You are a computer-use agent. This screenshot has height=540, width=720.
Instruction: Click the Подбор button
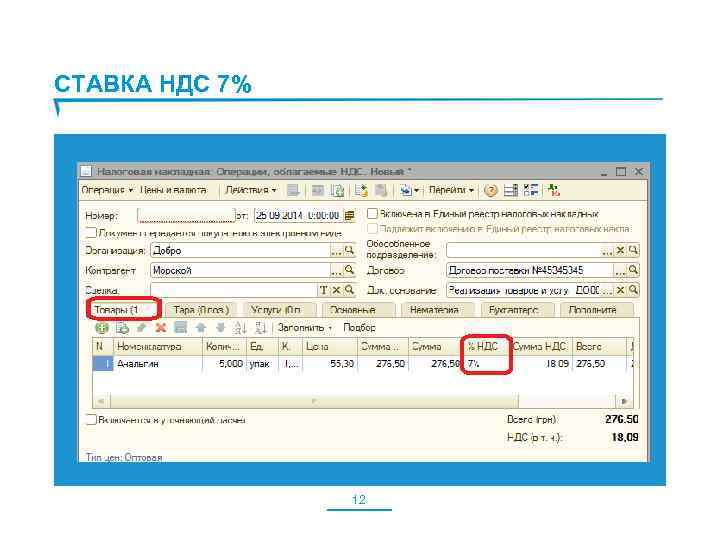(360, 328)
